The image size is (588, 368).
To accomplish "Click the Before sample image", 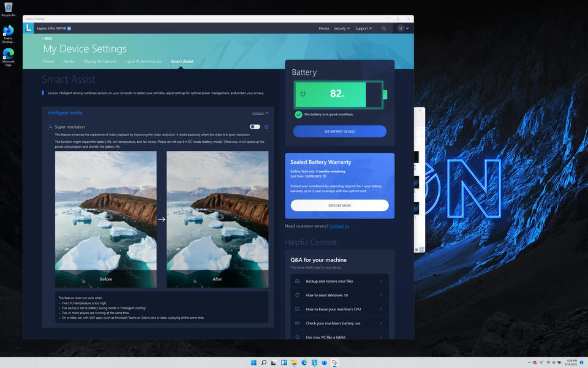I will tap(106, 220).
